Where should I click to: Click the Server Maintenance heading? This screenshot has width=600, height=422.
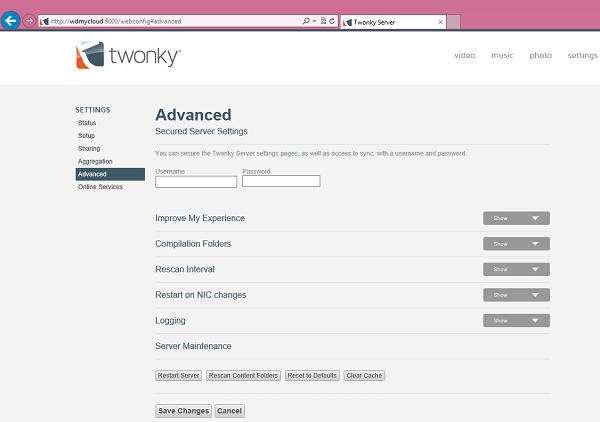click(x=193, y=346)
